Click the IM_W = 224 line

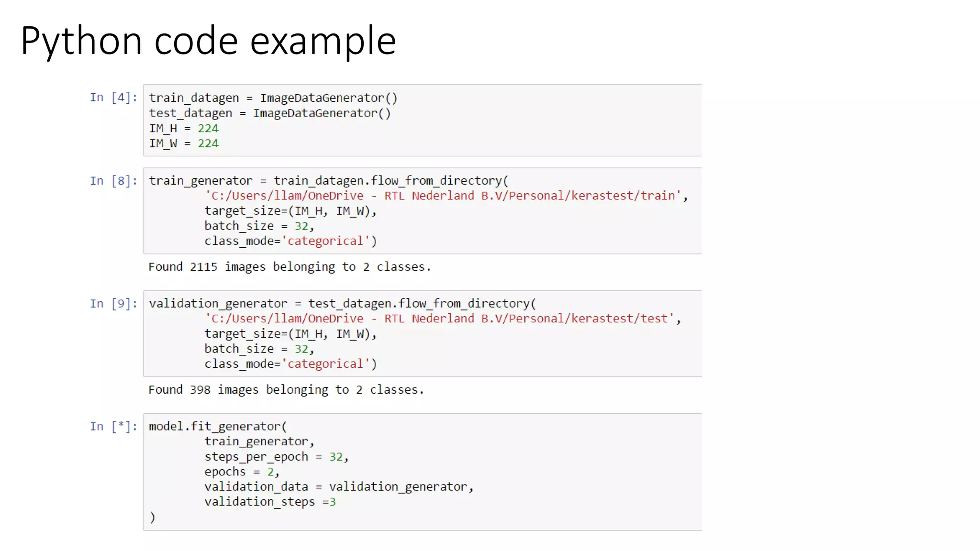tap(183, 143)
